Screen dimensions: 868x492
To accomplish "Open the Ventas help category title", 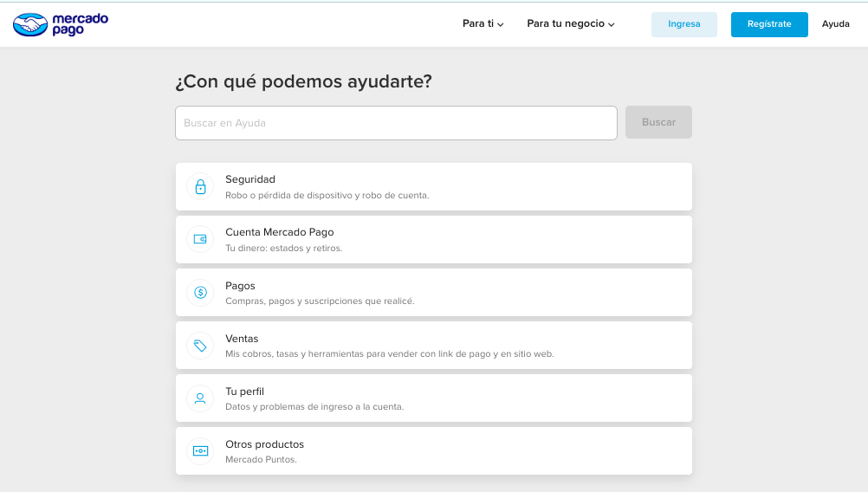I will point(242,339).
